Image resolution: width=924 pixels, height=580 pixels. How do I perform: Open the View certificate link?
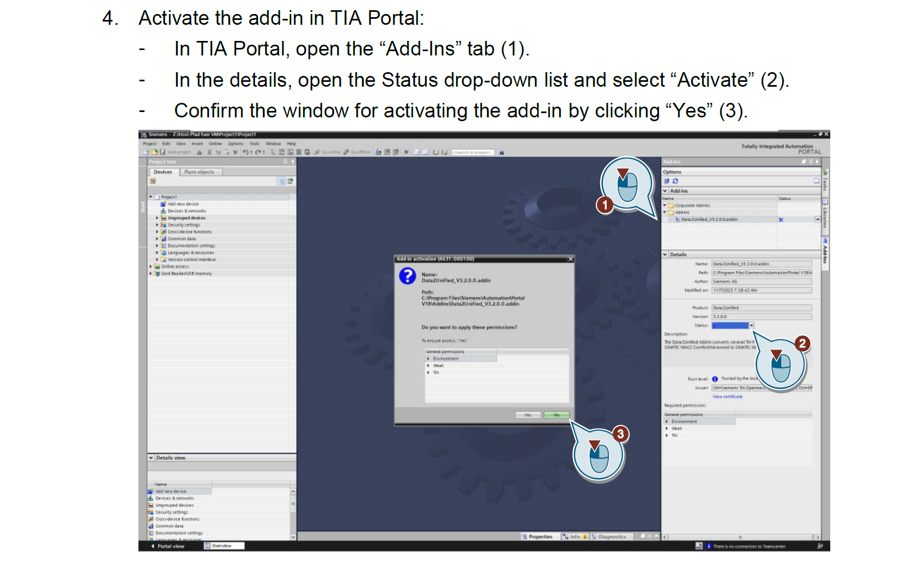727,396
